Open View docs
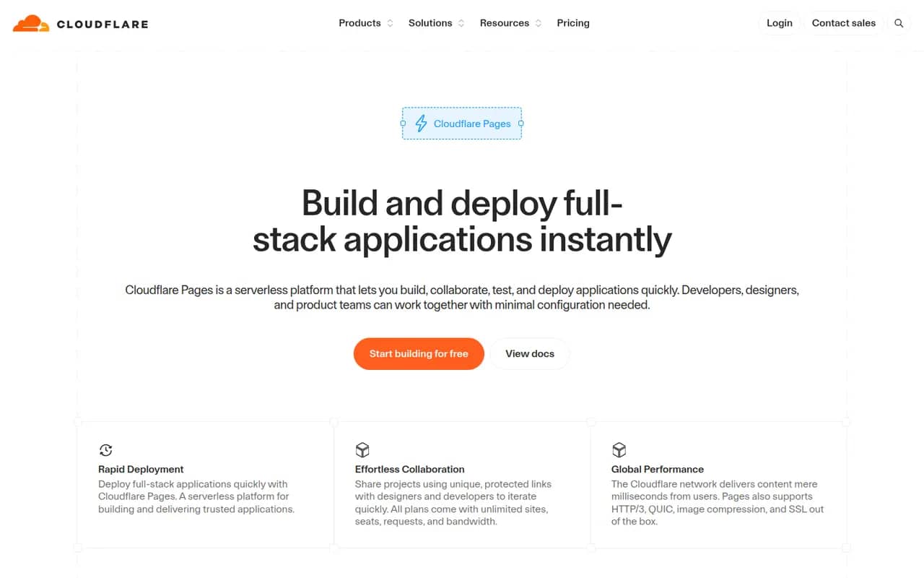Image resolution: width=924 pixels, height=578 pixels. pos(530,354)
